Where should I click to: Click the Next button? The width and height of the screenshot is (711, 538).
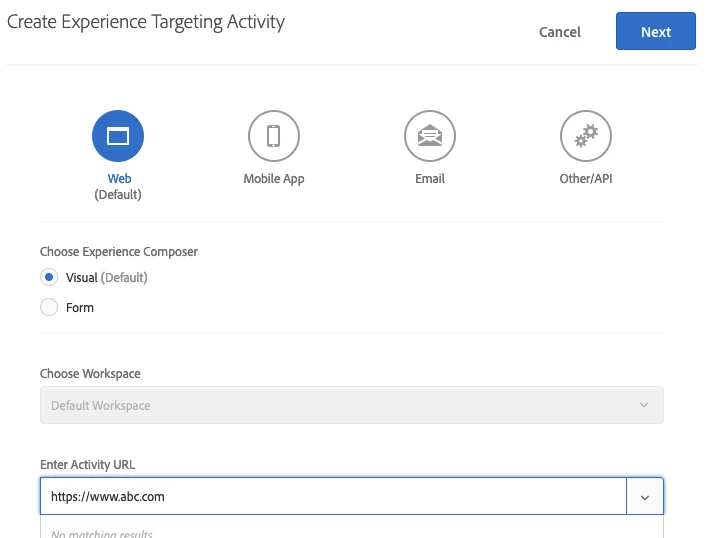(x=656, y=31)
